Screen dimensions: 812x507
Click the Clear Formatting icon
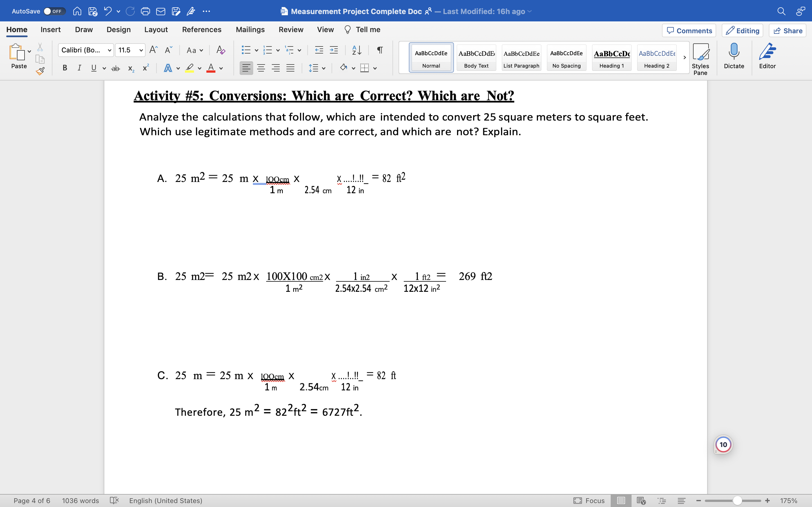click(x=220, y=50)
